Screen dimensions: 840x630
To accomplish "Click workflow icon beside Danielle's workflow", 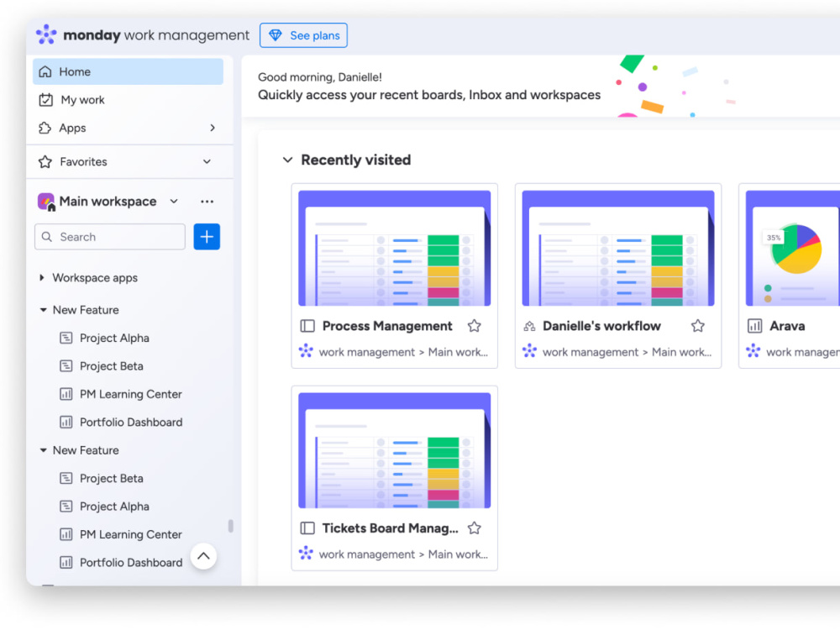I will click(529, 326).
